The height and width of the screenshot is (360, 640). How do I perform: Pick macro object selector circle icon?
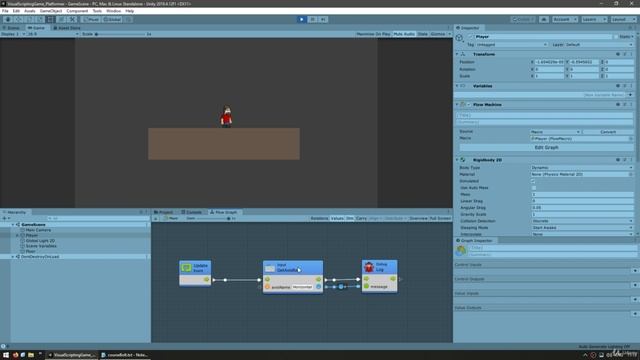click(631, 139)
